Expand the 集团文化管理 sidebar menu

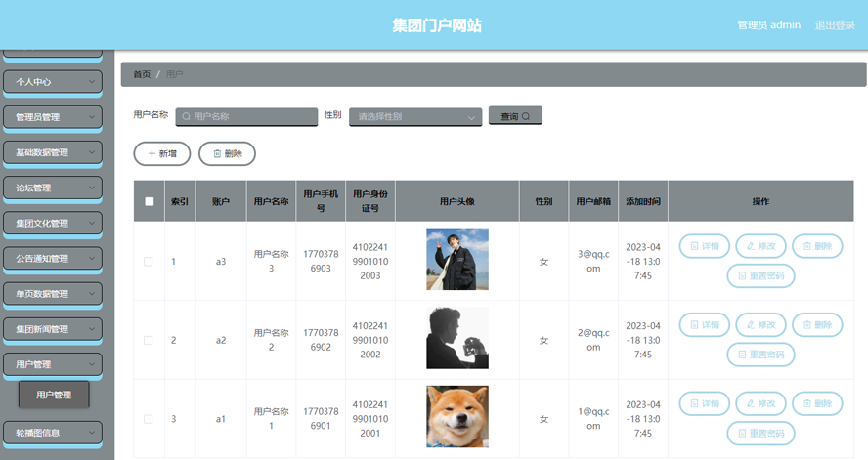[x=53, y=224]
